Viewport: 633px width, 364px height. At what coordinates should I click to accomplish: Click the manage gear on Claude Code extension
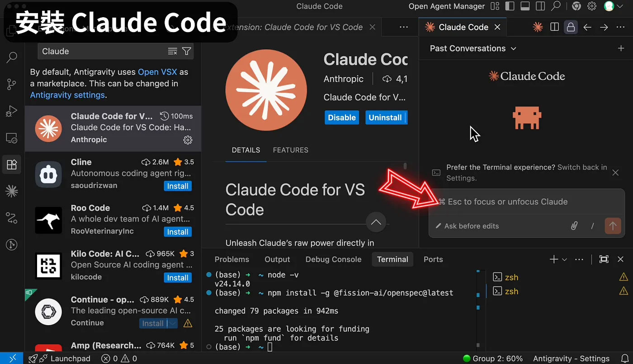click(x=188, y=140)
